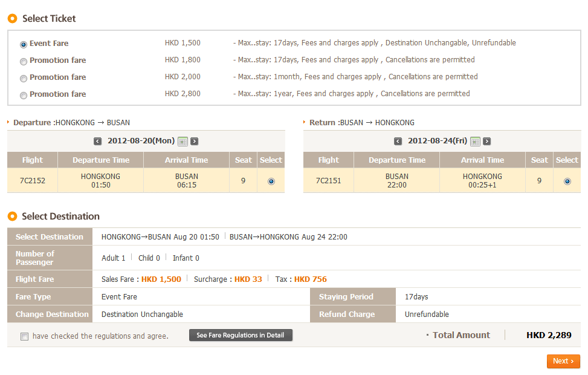Open the departure date calendar picker
This screenshot has height=375, width=588.
tap(183, 142)
